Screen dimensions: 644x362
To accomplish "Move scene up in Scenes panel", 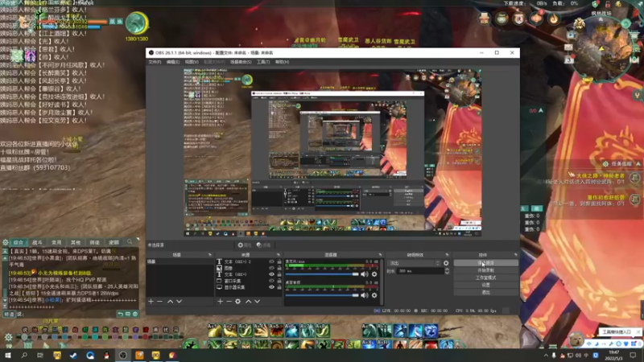I will tap(170, 301).
